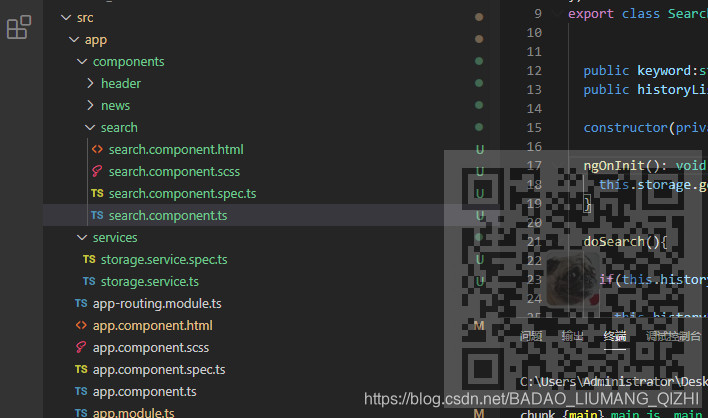Screen dimensions: 708x418
Task: Click TS icon of storage.service.spec.ts
Action: (89, 259)
